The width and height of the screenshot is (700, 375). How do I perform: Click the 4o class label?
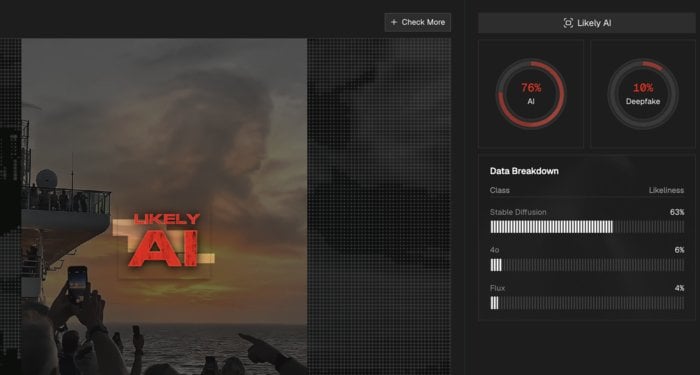click(494, 250)
